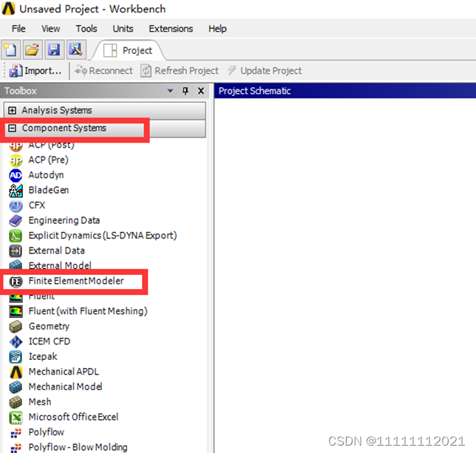Select the Finite Element Modeler FE icon
The height and width of the screenshot is (453, 476).
coord(16,282)
